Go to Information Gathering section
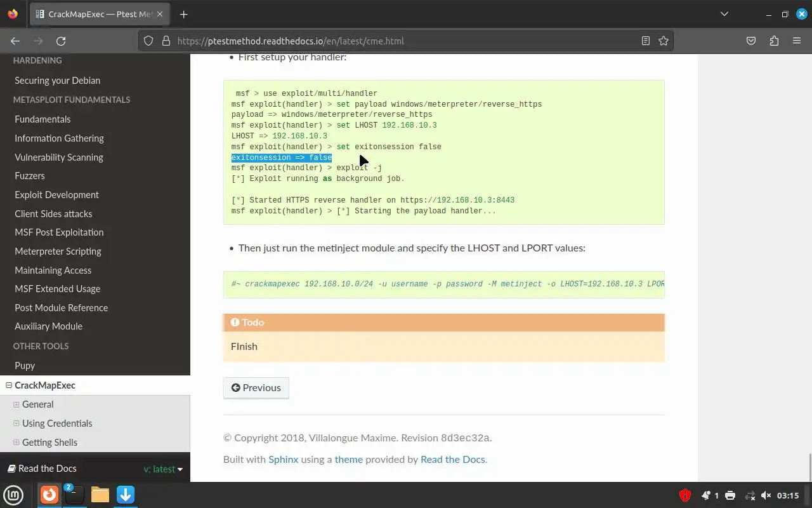Viewport: 812px width, 508px height. (59, 138)
